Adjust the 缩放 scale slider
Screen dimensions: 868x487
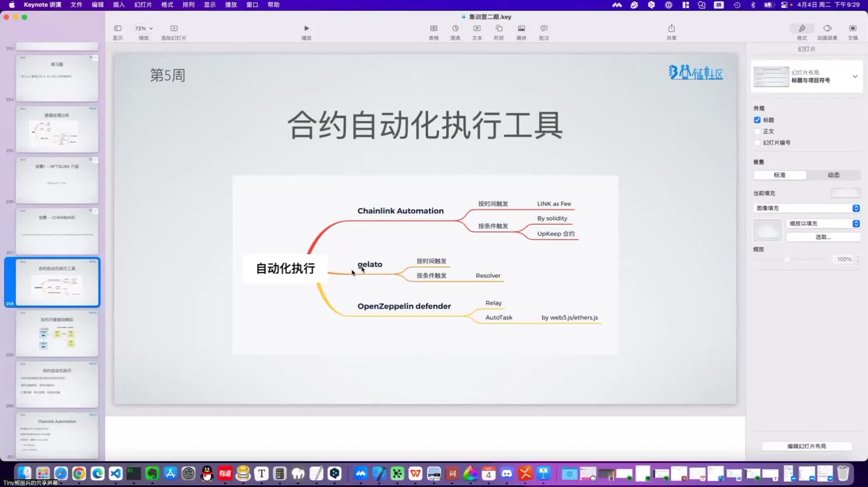point(787,259)
